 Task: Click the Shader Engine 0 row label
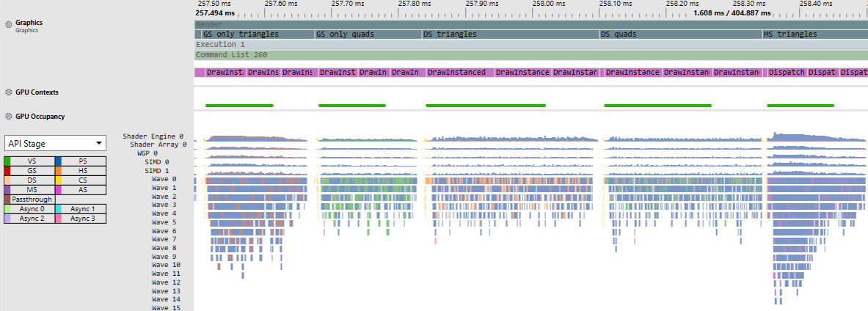pos(153,136)
